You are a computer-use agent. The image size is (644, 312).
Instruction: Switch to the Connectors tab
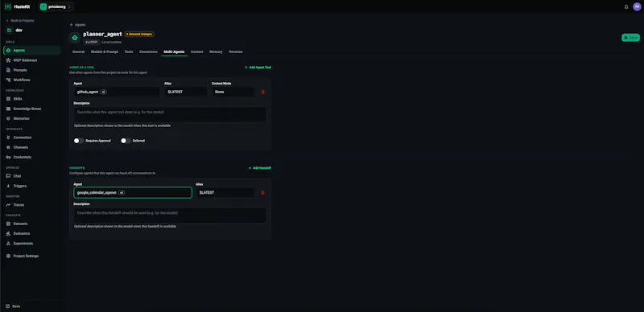point(148,51)
